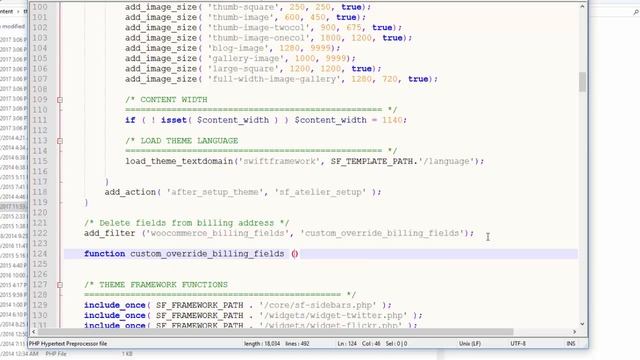Collapse the CONTENT WIDTH comment fold marker

tap(60, 100)
